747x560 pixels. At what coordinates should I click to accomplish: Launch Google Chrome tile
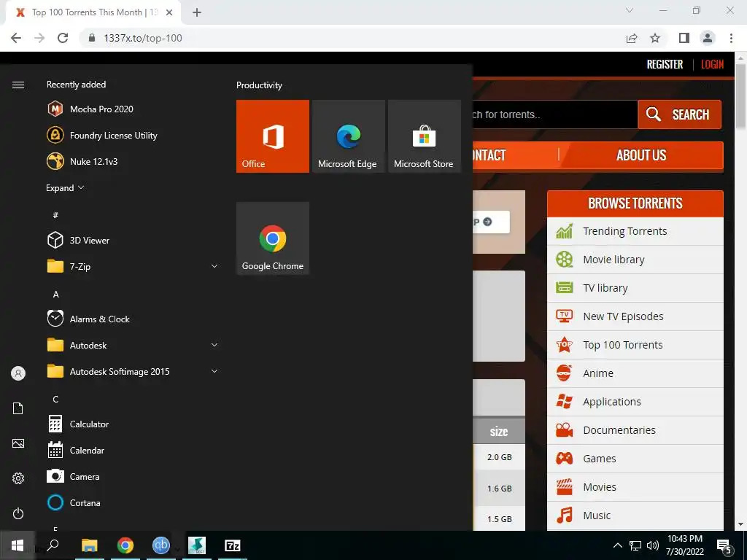(273, 238)
